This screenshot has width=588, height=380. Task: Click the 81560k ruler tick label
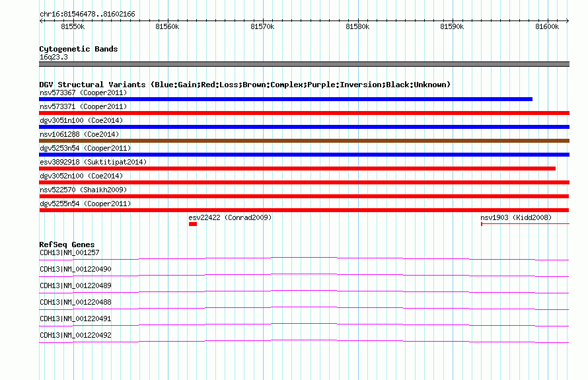[167, 26]
